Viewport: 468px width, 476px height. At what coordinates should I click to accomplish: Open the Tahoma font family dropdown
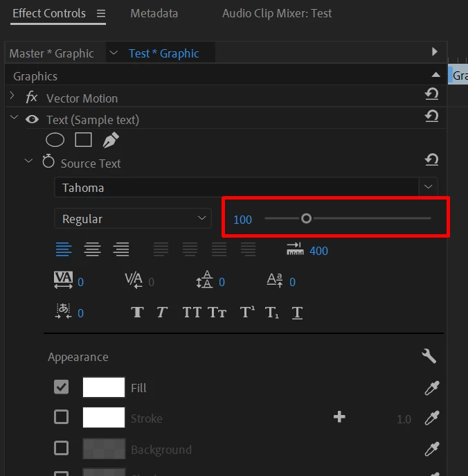coord(429,186)
